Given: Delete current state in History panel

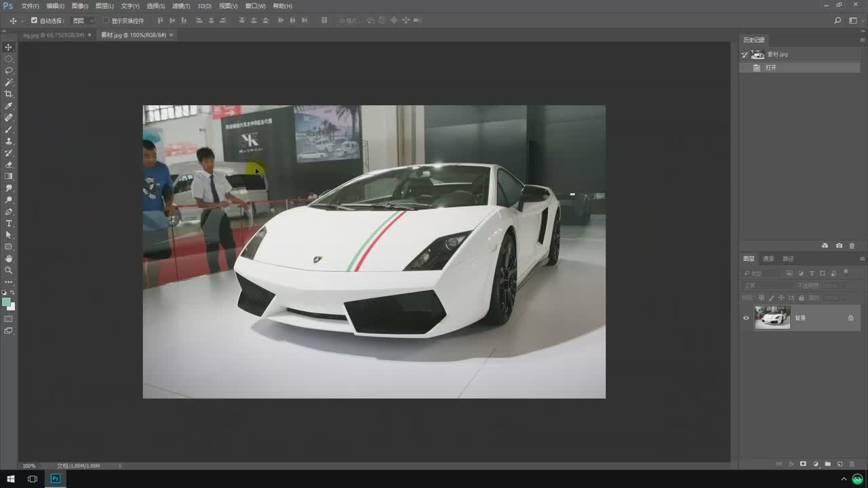Looking at the screenshot, I should tap(852, 246).
